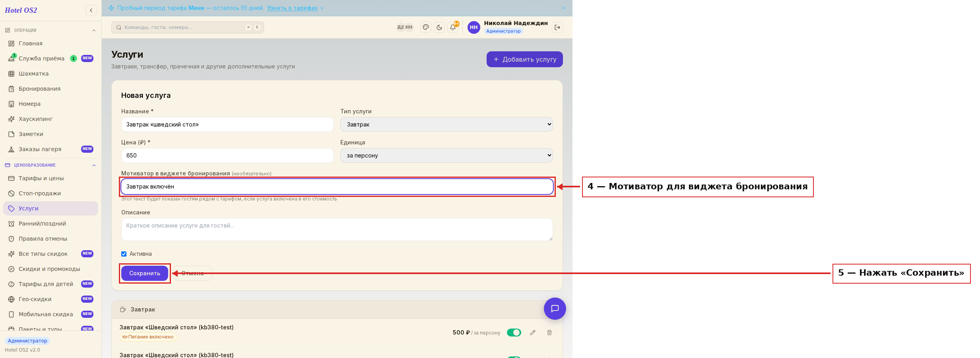This screenshot has width=980, height=358.
Task: Uncheck the Активна checkbox
Action: coord(124,254)
